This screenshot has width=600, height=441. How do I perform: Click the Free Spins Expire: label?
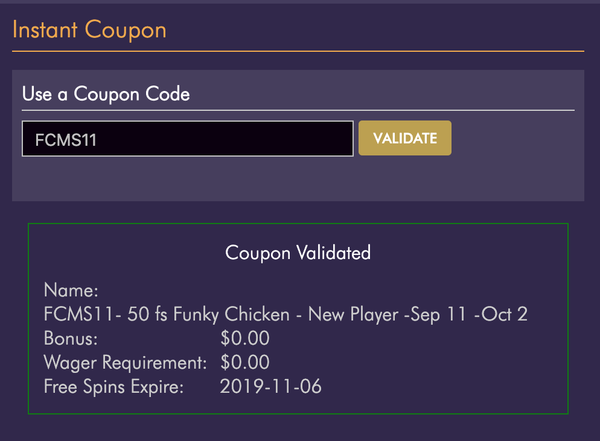pos(114,386)
